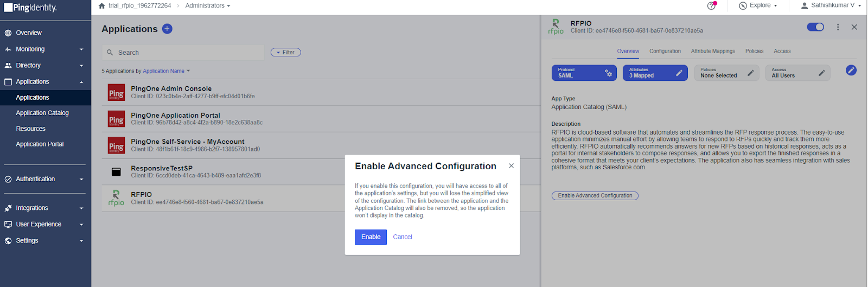Image resolution: width=868 pixels, height=287 pixels.
Task: Click the ResponsiveTestSP application icon
Action: tap(116, 172)
